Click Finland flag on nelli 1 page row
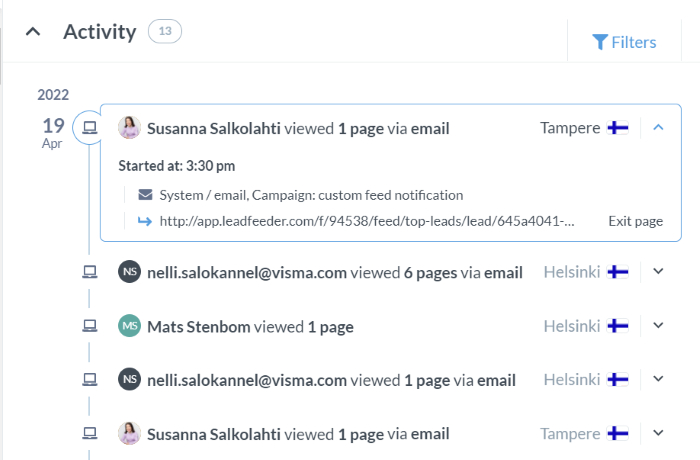This screenshot has width=700, height=460. click(618, 380)
